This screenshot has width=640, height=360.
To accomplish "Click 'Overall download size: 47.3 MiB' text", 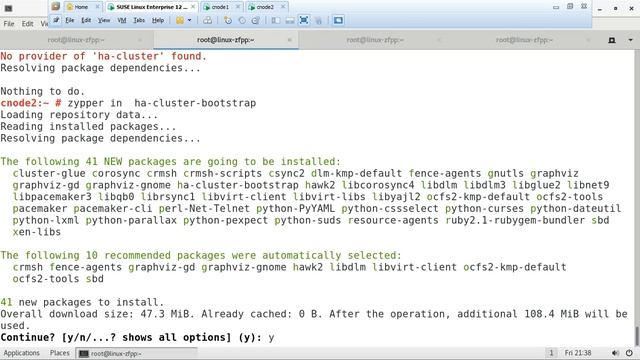I will (x=96, y=314).
